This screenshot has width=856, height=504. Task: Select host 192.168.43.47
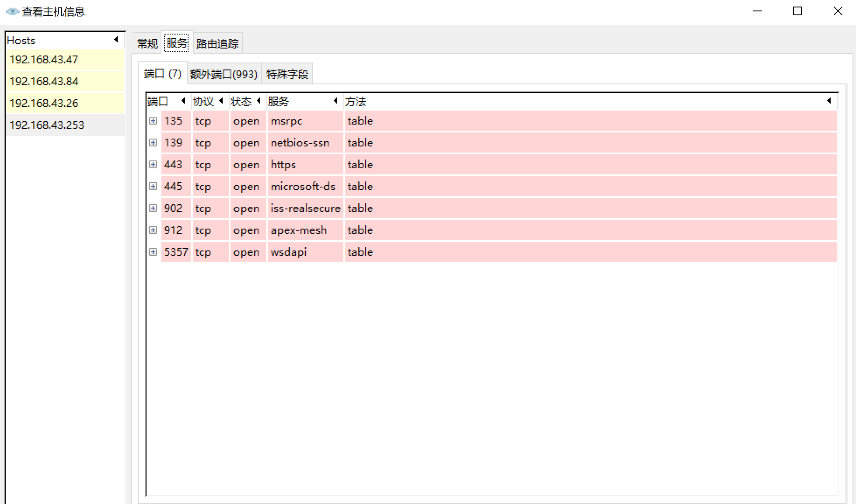coord(44,59)
